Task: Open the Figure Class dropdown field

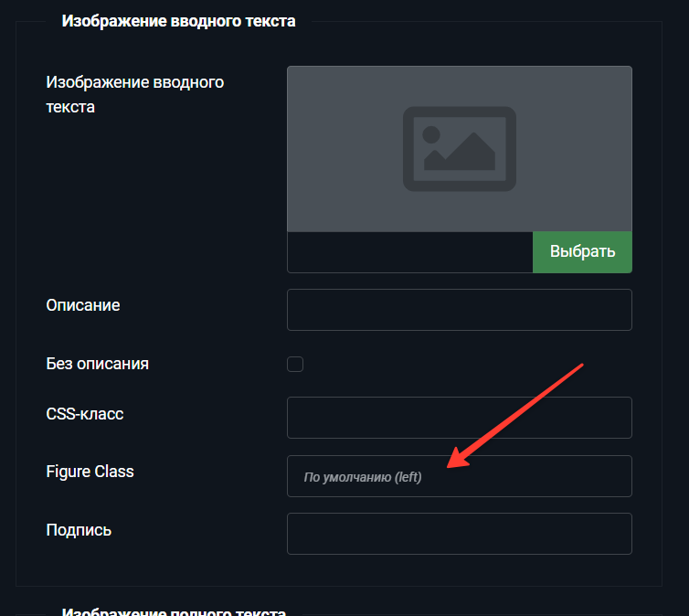Action: 460,476
